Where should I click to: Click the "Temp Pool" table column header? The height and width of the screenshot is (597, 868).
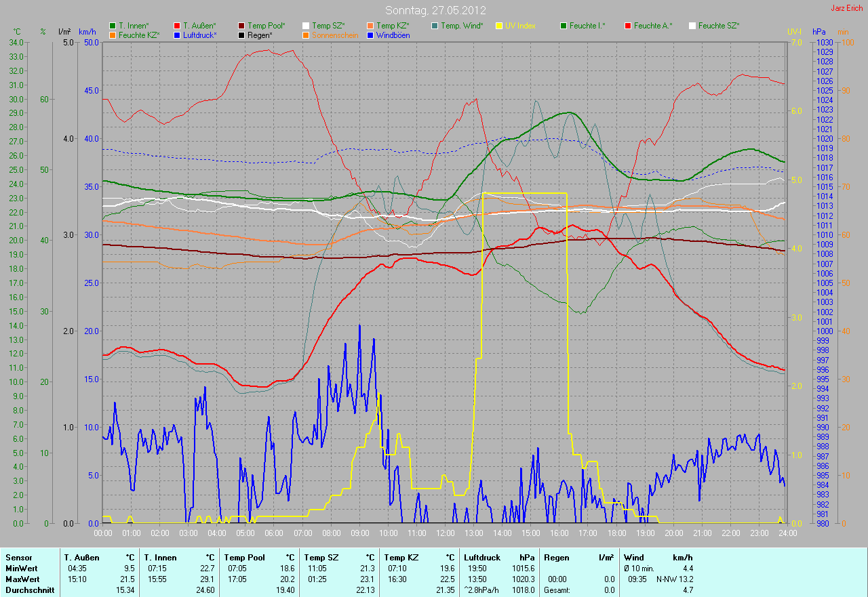coord(245,558)
